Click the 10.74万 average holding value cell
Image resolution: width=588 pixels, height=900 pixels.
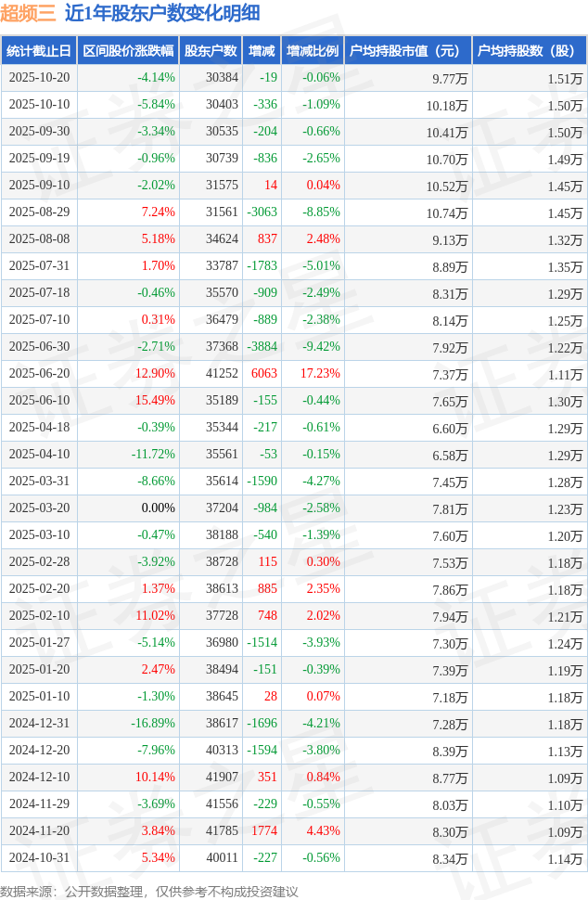449,212
